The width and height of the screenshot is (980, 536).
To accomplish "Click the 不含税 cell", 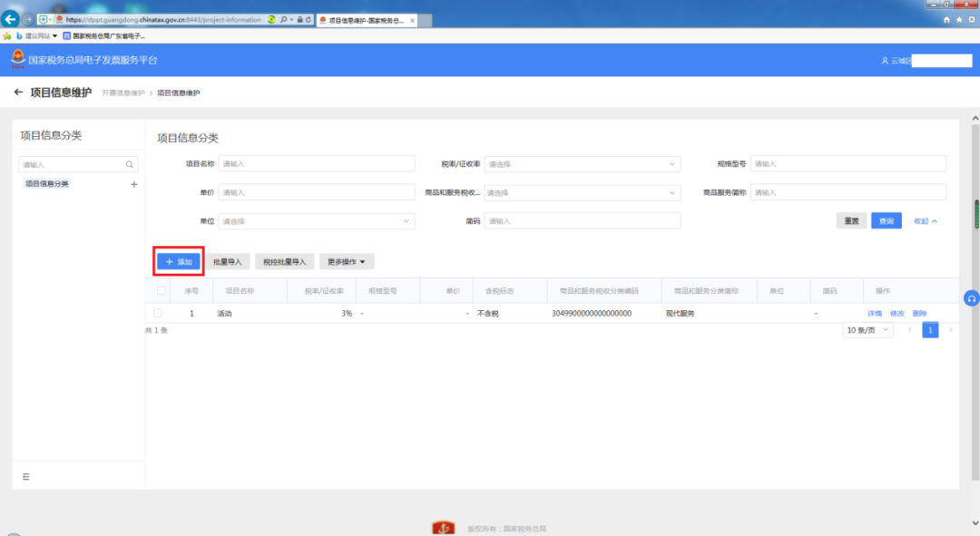I will [487, 314].
